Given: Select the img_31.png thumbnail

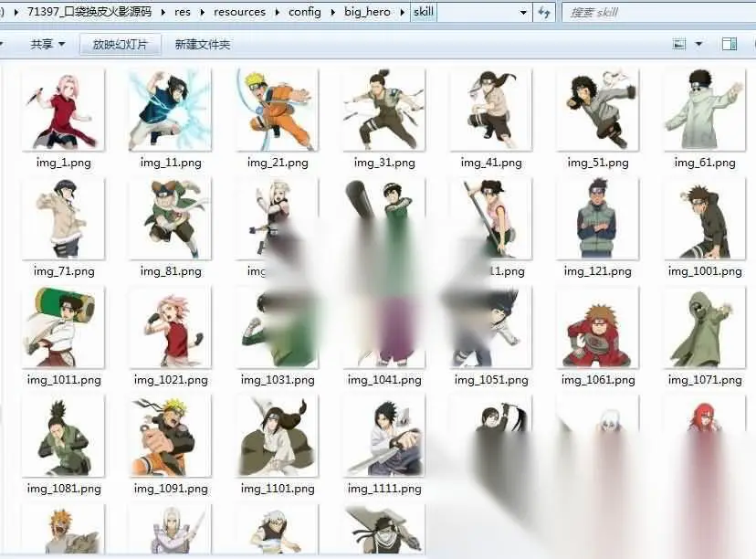Looking at the screenshot, I should [384, 110].
